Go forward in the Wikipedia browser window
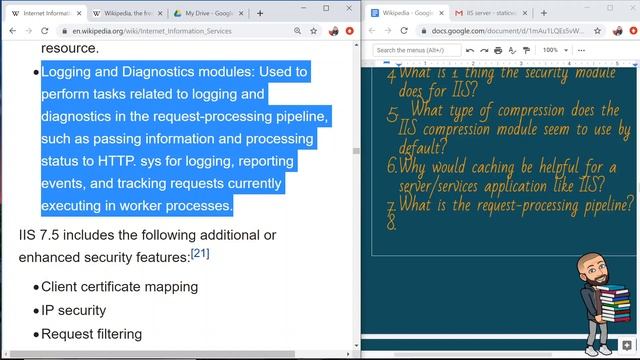640x360 pixels. pos(29,31)
